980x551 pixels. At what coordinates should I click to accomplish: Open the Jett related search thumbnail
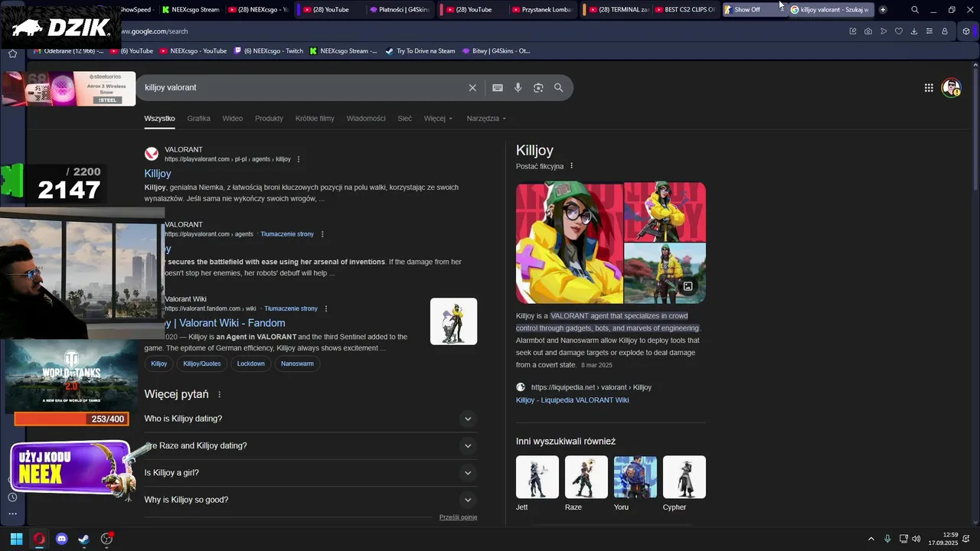(537, 478)
